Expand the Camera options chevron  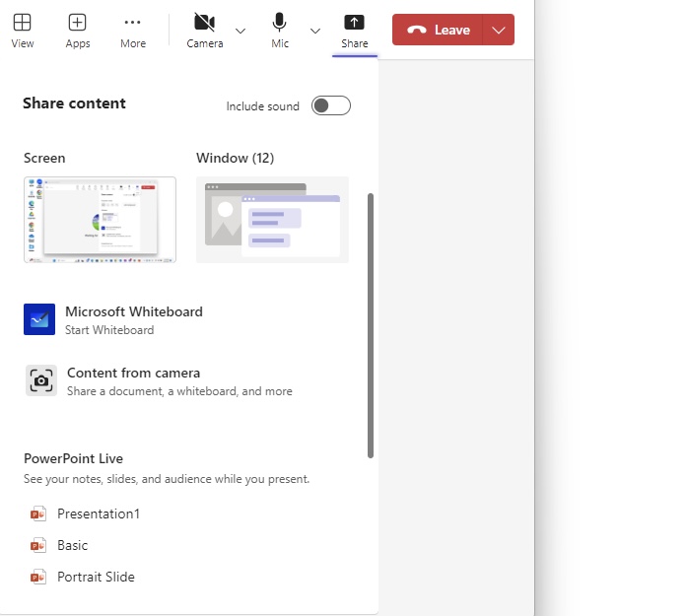click(240, 31)
